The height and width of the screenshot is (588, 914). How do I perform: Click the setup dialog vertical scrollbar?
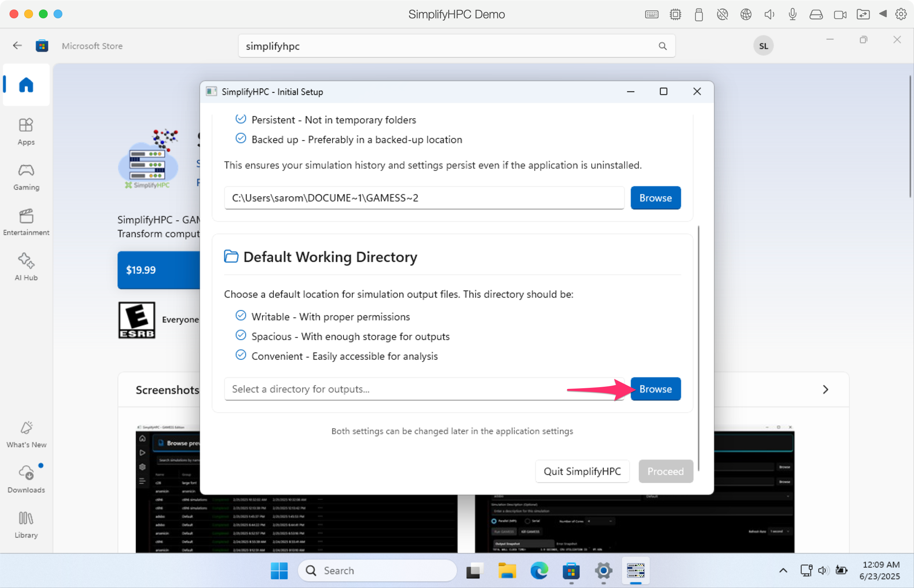[x=698, y=348]
